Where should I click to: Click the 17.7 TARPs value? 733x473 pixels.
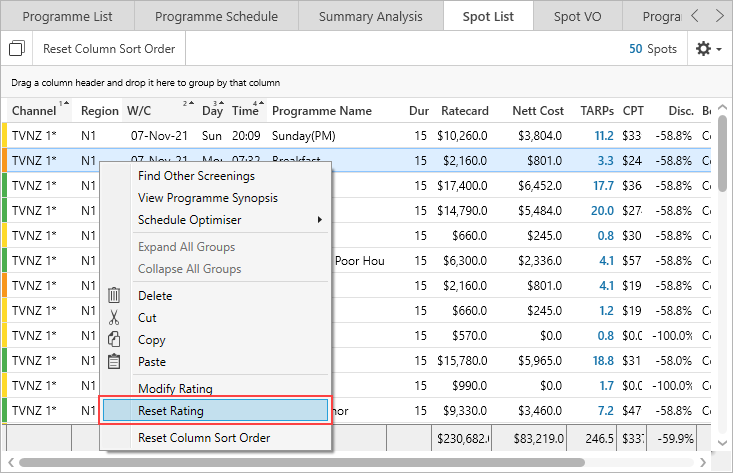pos(603,186)
